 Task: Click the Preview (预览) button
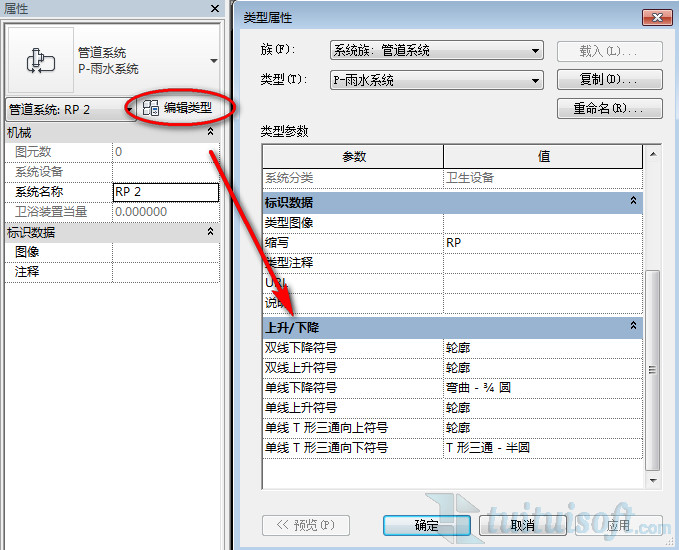306,525
